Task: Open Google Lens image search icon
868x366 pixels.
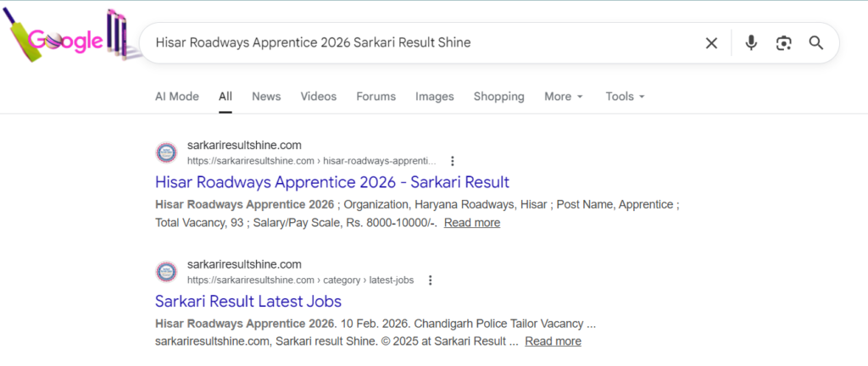Action: pyautogui.click(x=784, y=43)
